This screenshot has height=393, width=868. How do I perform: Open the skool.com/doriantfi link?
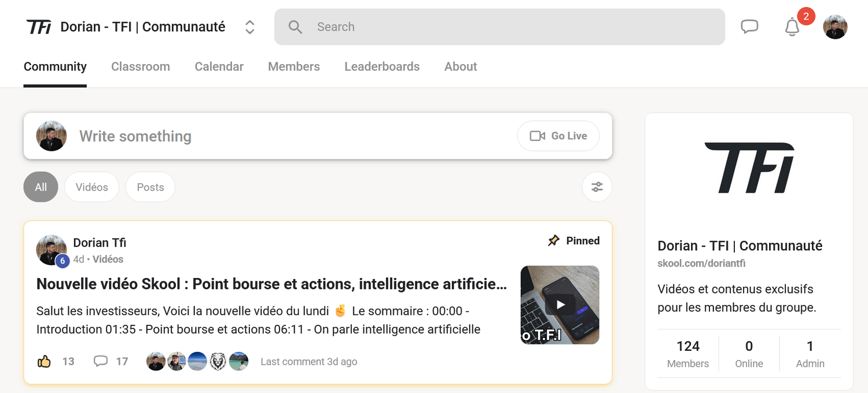click(701, 264)
